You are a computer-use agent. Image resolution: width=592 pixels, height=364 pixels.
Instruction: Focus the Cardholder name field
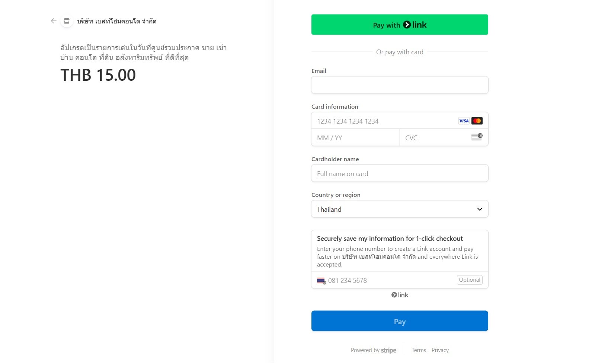pyautogui.click(x=400, y=174)
